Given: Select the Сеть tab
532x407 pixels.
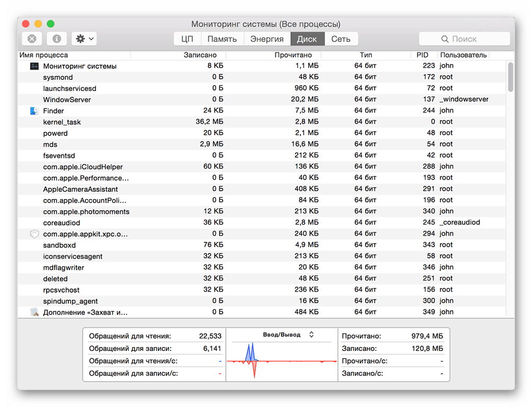Looking at the screenshot, I should (341, 39).
